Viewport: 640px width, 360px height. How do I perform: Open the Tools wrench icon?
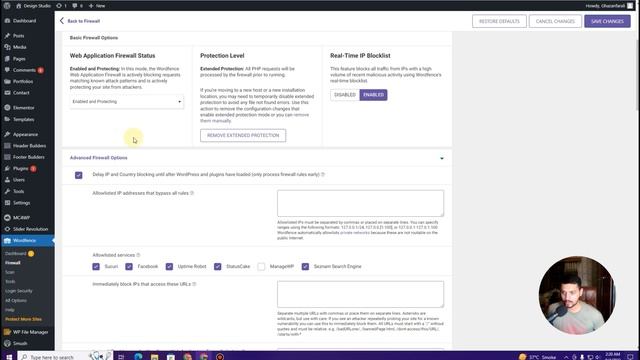(7, 191)
